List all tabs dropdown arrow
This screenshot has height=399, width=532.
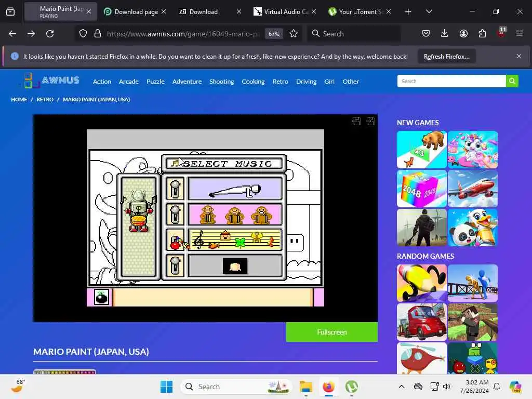point(429,11)
